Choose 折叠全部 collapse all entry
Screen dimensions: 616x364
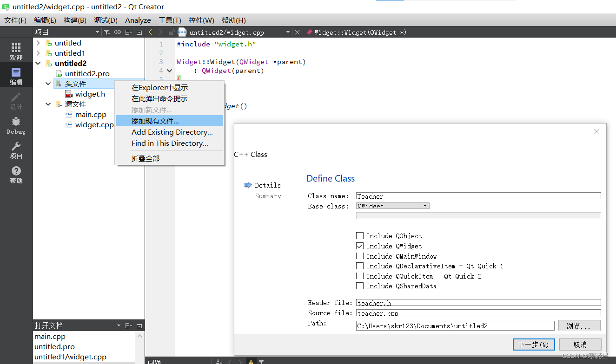pyautogui.click(x=169, y=158)
